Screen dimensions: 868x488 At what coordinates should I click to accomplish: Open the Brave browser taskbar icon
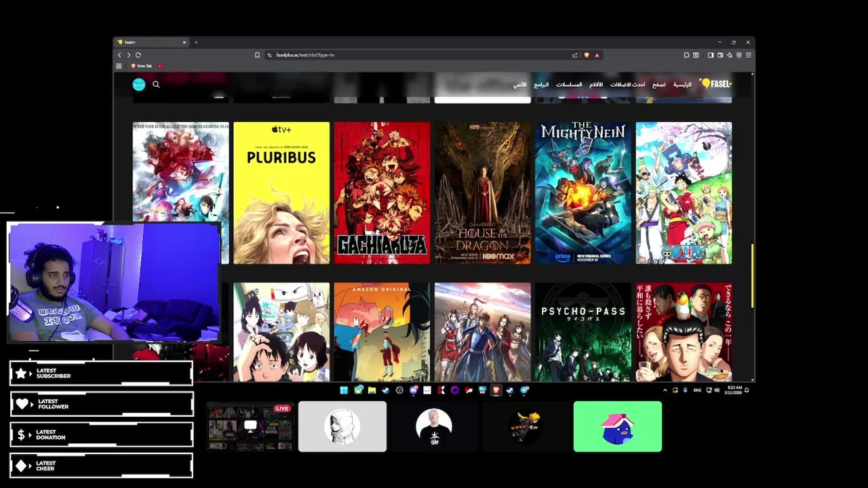pyautogui.click(x=496, y=390)
